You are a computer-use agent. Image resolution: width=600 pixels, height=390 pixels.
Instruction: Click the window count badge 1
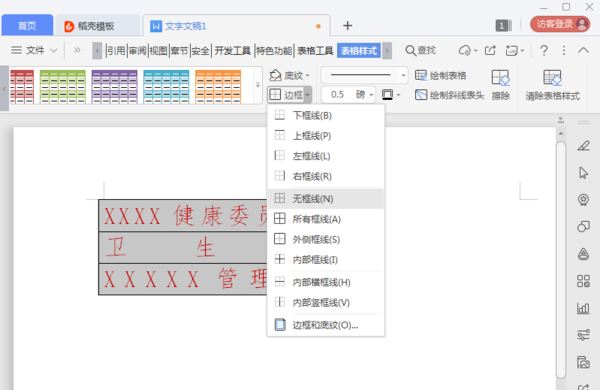(x=503, y=26)
